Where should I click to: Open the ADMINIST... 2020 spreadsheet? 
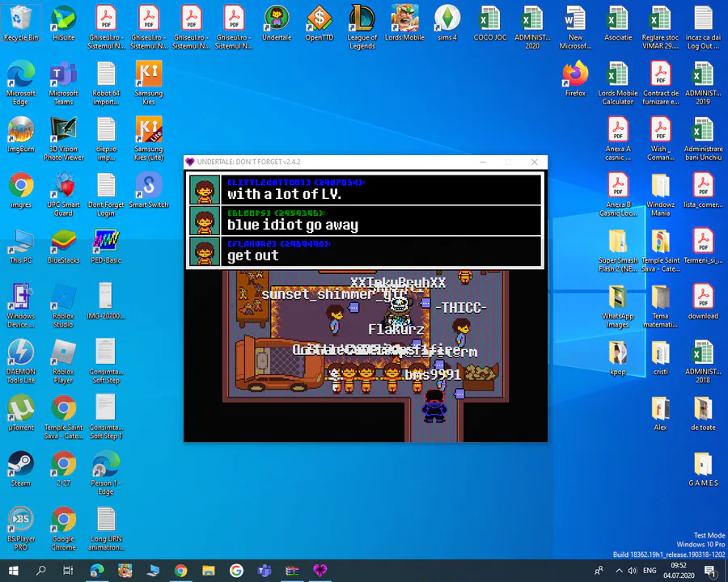click(532, 27)
